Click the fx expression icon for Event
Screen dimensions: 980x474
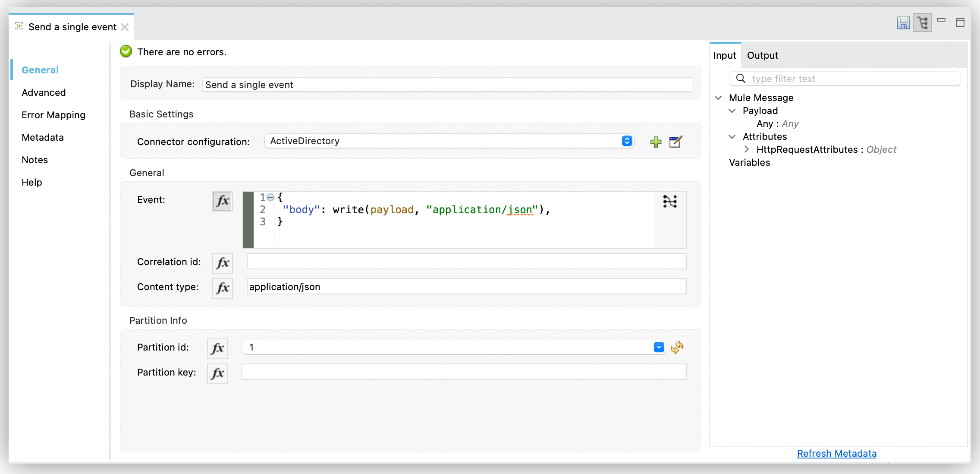click(222, 201)
